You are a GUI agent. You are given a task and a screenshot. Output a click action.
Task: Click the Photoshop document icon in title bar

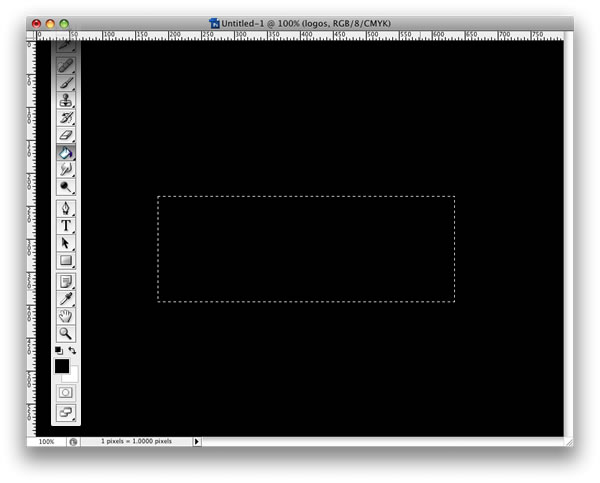pyautogui.click(x=214, y=23)
